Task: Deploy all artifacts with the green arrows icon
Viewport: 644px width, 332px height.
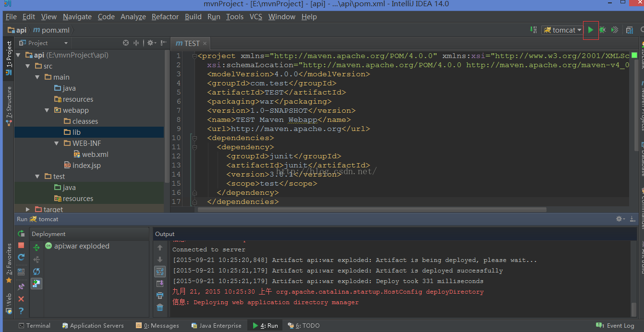Action: click(36, 248)
